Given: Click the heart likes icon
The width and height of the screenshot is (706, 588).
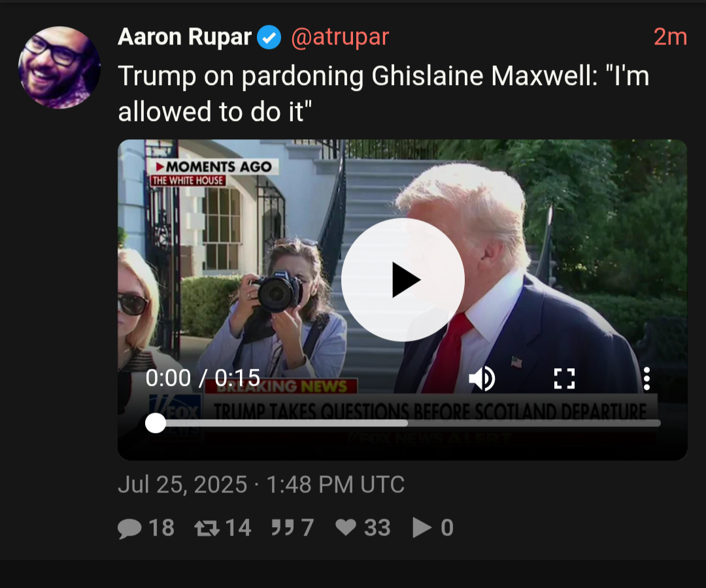Looking at the screenshot, I should pos(346,527).
